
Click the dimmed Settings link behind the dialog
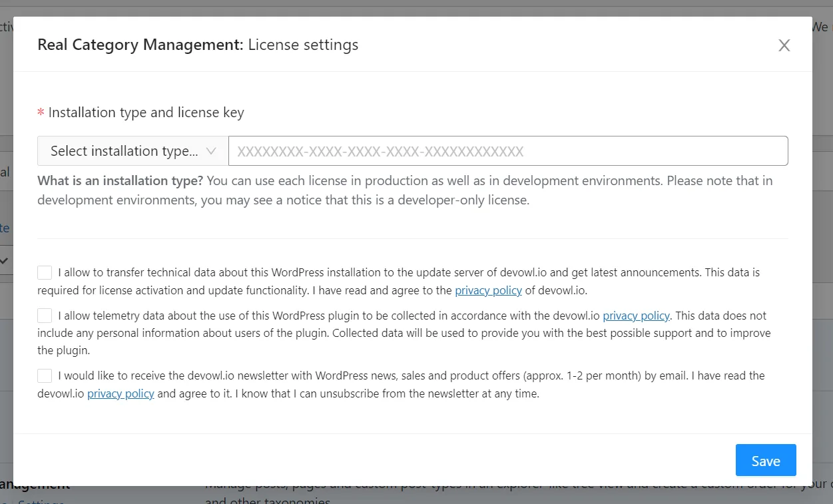coord(40,501)
